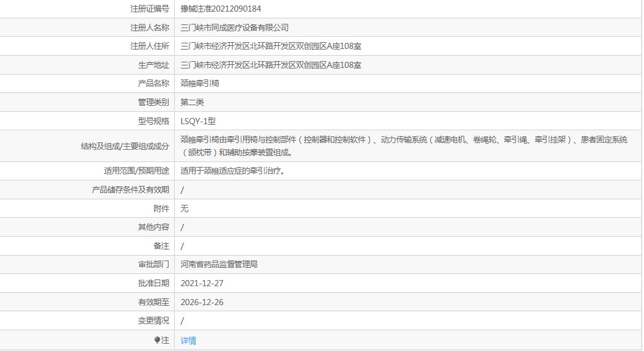Click the 产品名称 label
This screenshot has width=644, height=351.
[x=153, y=83]
